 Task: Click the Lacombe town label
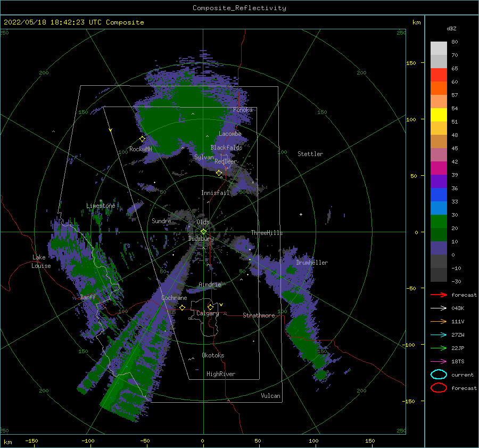tap(230, 134)
